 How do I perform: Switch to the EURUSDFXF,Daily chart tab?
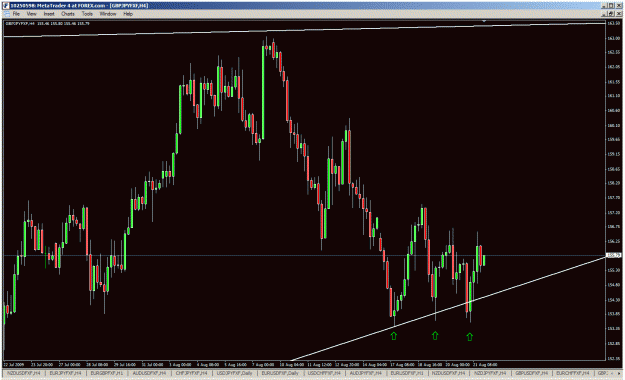tap(280, 373)
